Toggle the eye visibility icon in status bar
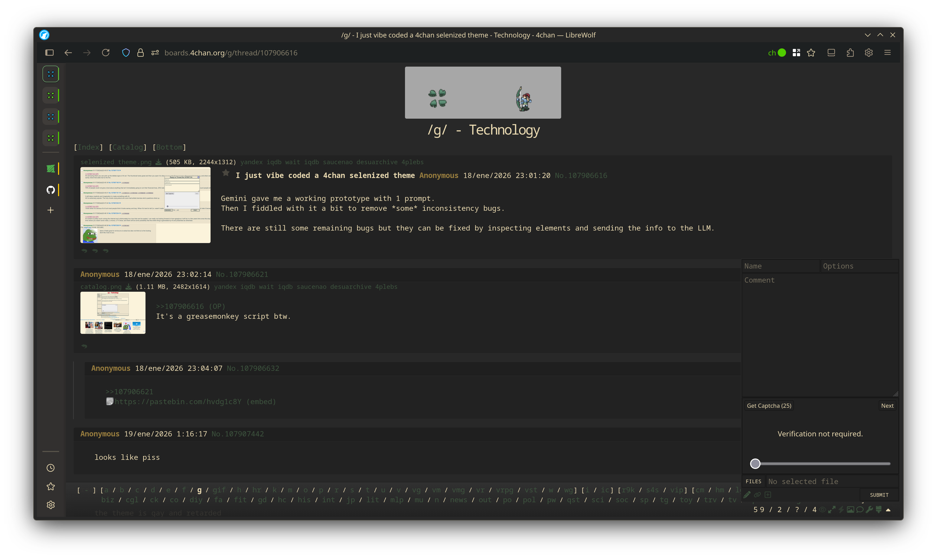Screen dimensions: 937x560 tap(823, 510)
